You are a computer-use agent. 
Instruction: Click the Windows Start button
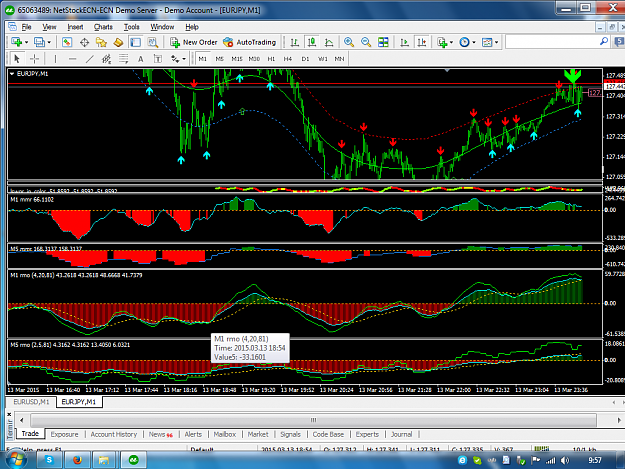[16, 460]
